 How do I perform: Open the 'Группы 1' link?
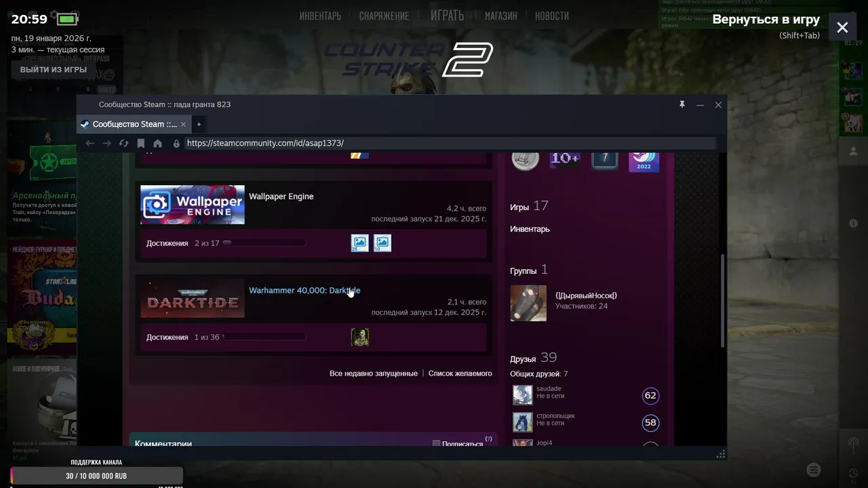click(x=529, y=270)
